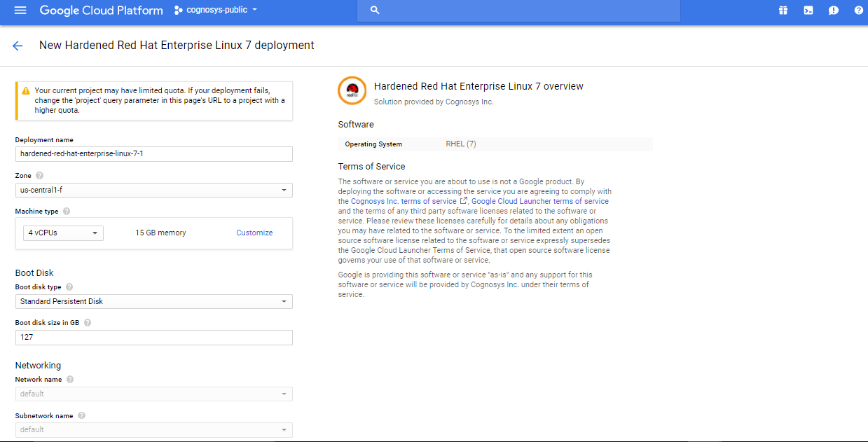This screenshot has height=442, width=868.
Task: Activate the Cloud Shell icon
Action: pyautogui.click(x=808, y=11)
